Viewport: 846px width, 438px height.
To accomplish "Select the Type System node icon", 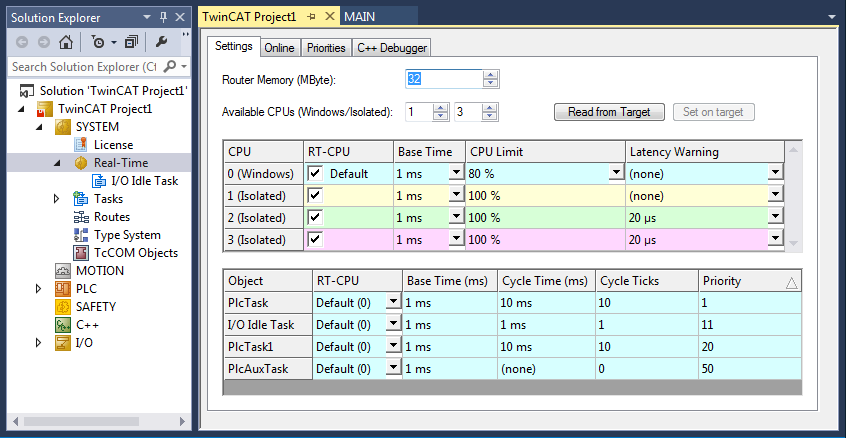I will 81,235.
